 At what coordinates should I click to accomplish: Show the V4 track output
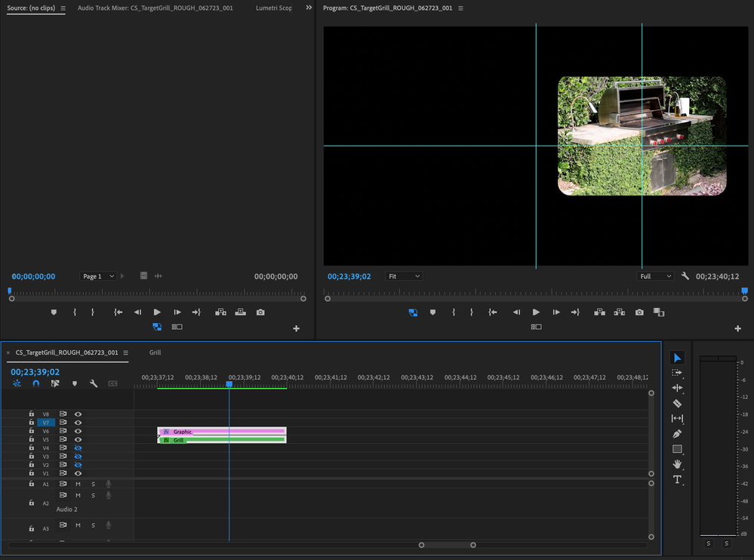click(x=78, y=448)
